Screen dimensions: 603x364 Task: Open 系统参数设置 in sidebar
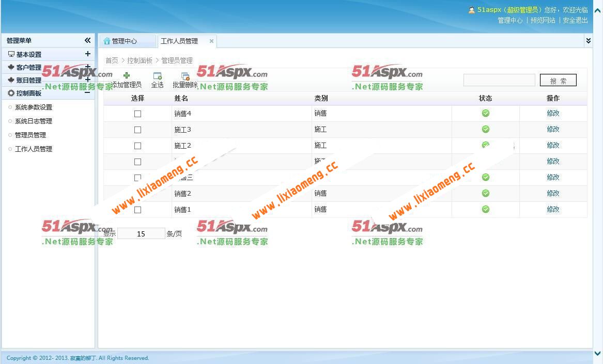coord(34,107)
